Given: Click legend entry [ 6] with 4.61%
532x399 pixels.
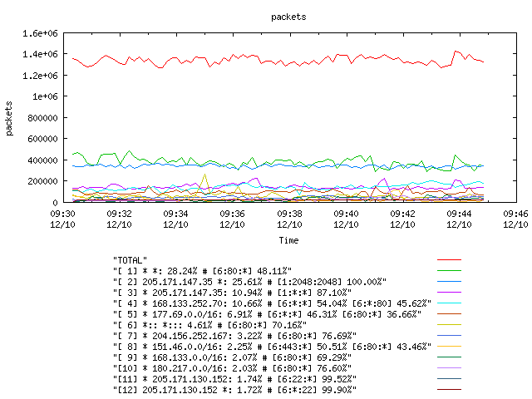Looking at the screenshot, I should pos(209,325).
